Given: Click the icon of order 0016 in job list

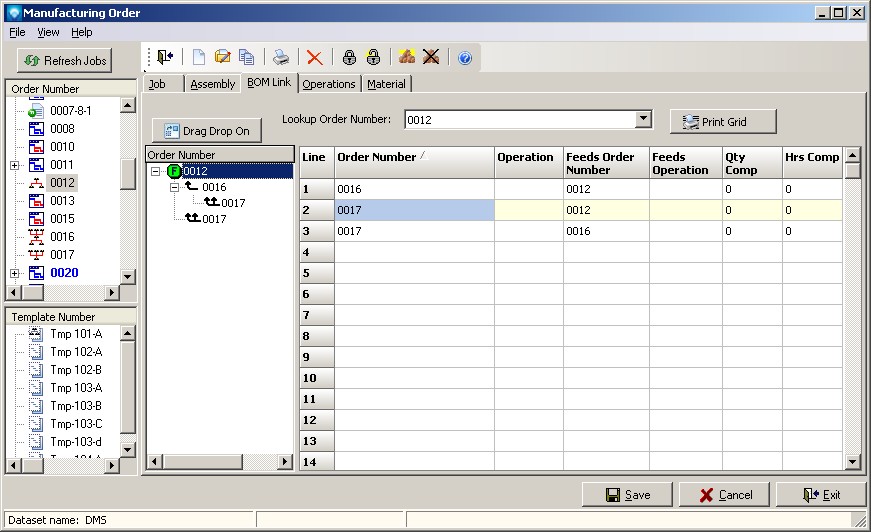Looking at the screenshot, I should tap(36, 237).
